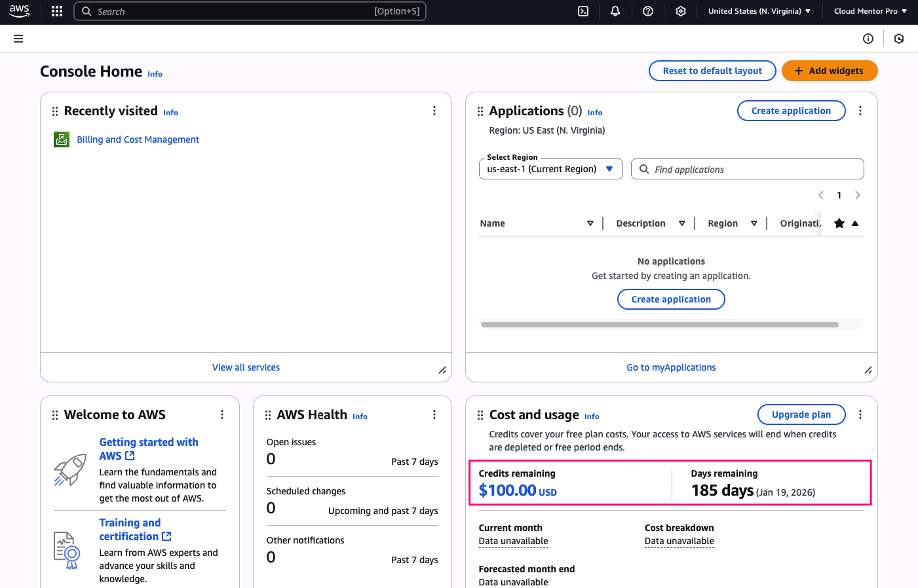Click Cost breakdown Data unavailable text
918x588 pixels.
679,541
